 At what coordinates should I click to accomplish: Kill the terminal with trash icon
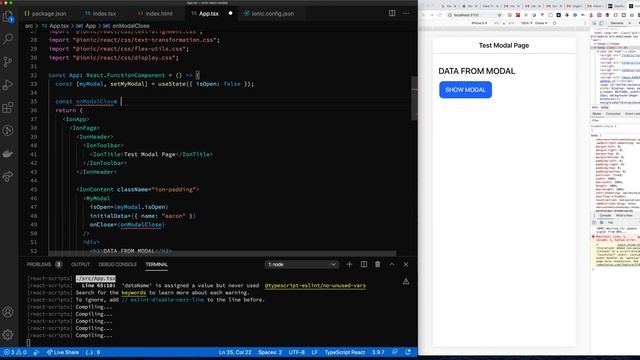point(378,264)
